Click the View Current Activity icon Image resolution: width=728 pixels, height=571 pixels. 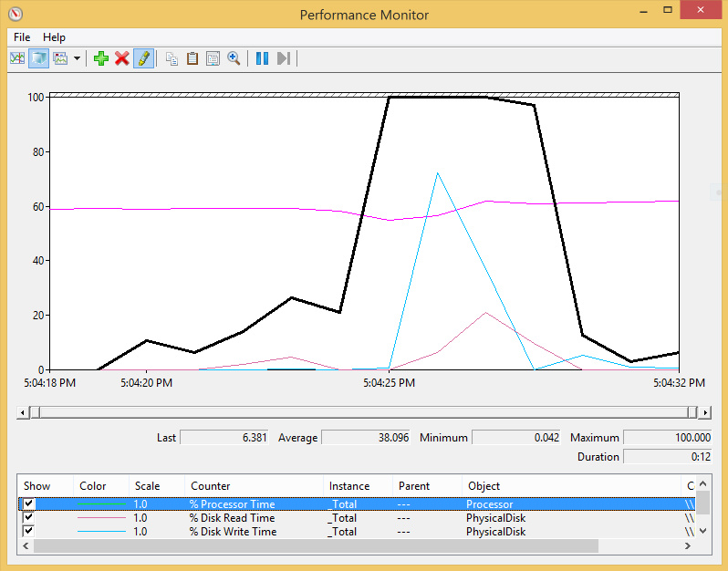coord(17,58)
